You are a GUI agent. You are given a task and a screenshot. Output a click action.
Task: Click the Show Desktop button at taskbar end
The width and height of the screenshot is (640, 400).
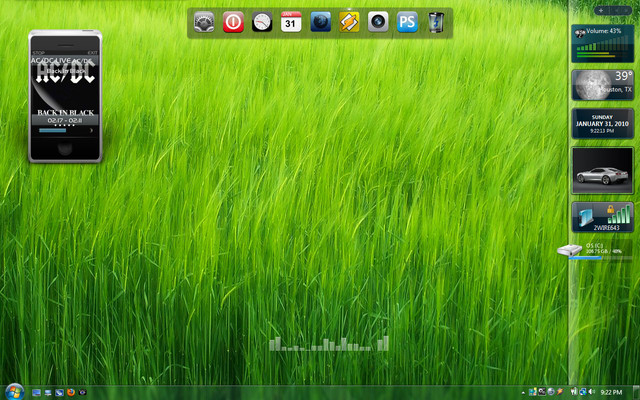(636, 393)
